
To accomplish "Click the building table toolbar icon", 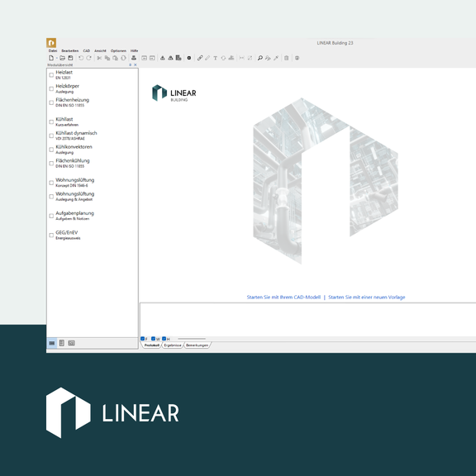I will tap(178, 58).
